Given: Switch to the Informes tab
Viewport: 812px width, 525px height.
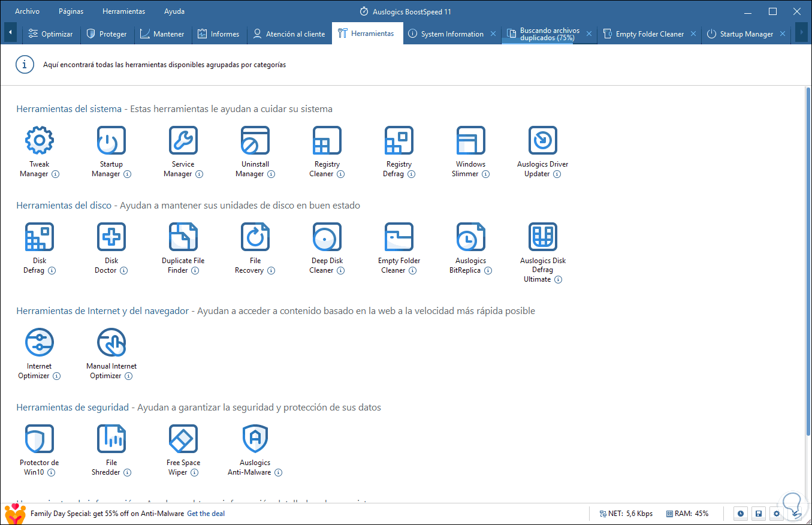Looking at the screenshot, I should (x=218, y=34).
